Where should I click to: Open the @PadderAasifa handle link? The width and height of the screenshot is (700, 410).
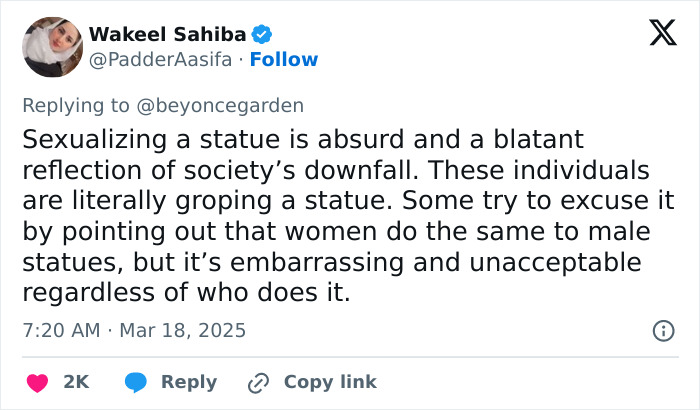pyautogui.click(x=159, y=59)
